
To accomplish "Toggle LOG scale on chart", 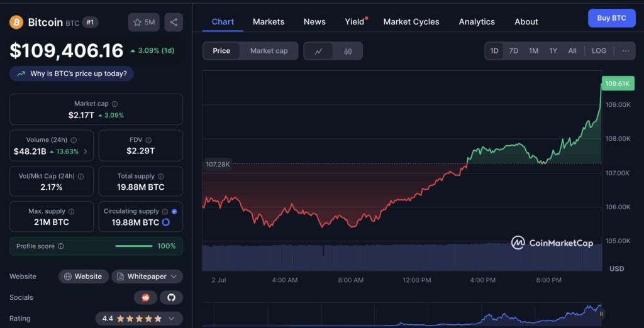I will pos(599,51).
